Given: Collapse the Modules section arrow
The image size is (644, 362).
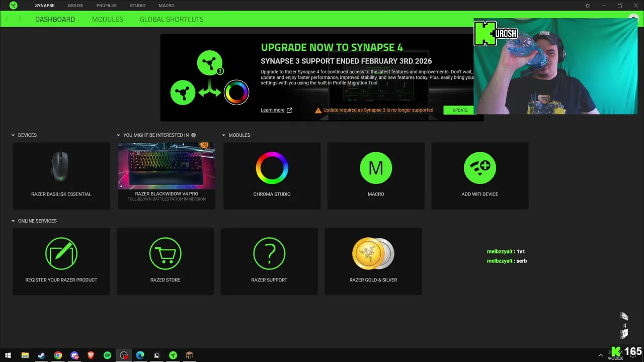Looking at the screenshot, I should pyautogui.click(x=224, y=135).
